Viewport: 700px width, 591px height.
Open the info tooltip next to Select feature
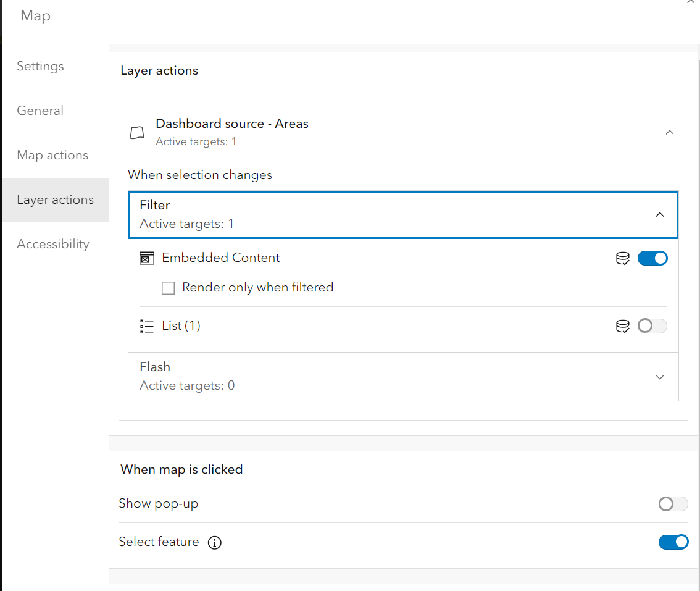pyautogui.click(x=214, y=543)
